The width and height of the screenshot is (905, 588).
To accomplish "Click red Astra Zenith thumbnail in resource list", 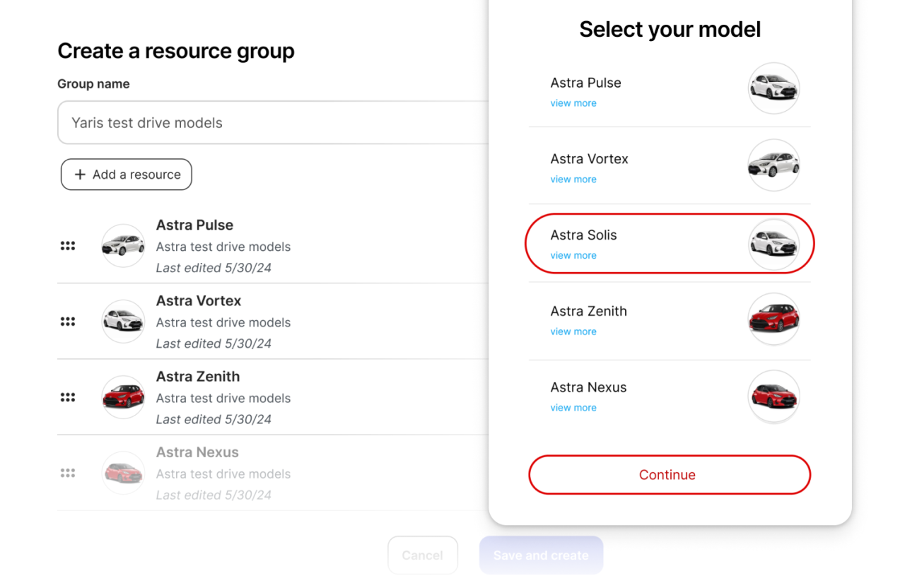I will click(x=123, y=397).
